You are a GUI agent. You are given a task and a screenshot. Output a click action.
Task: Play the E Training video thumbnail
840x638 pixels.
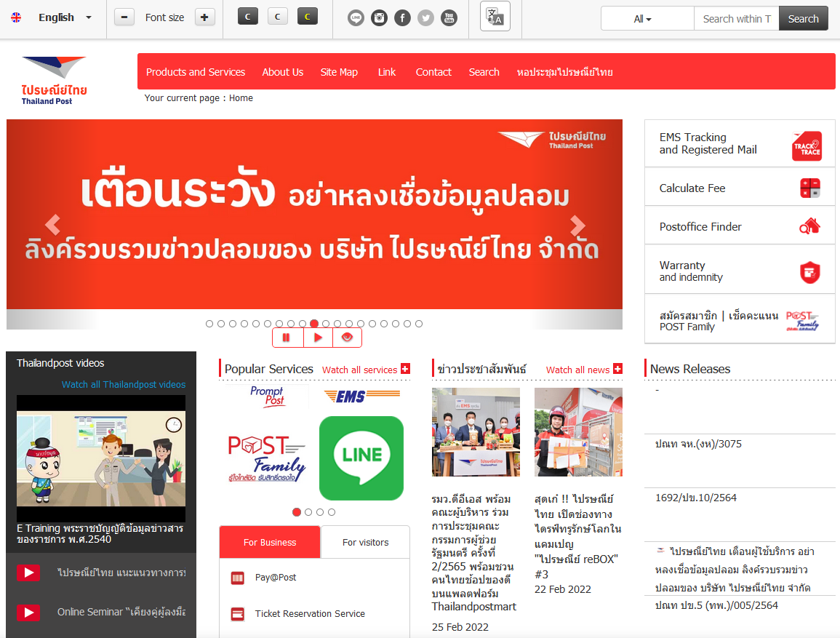point(101,458)
